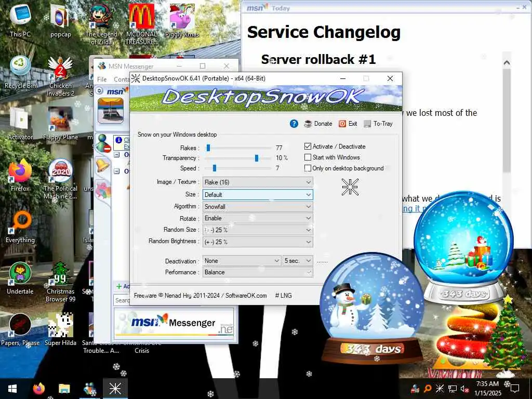
Task: Click the Windows Start button
Action: [12, 389]
